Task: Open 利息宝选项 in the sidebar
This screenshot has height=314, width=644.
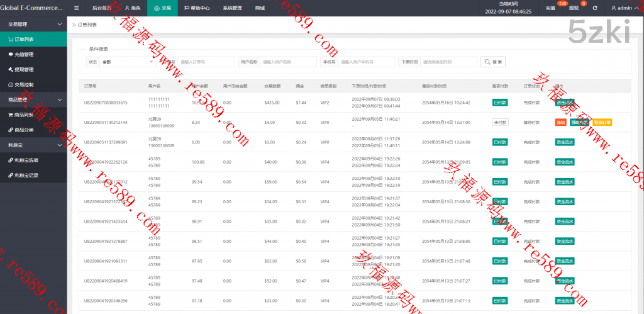Action: tap(26, 160)
